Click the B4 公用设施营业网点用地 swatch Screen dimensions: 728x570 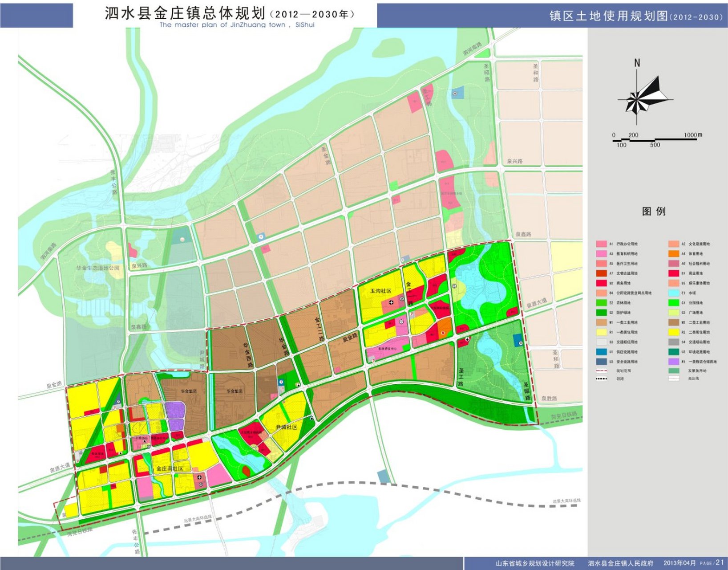tap(602, 293)
